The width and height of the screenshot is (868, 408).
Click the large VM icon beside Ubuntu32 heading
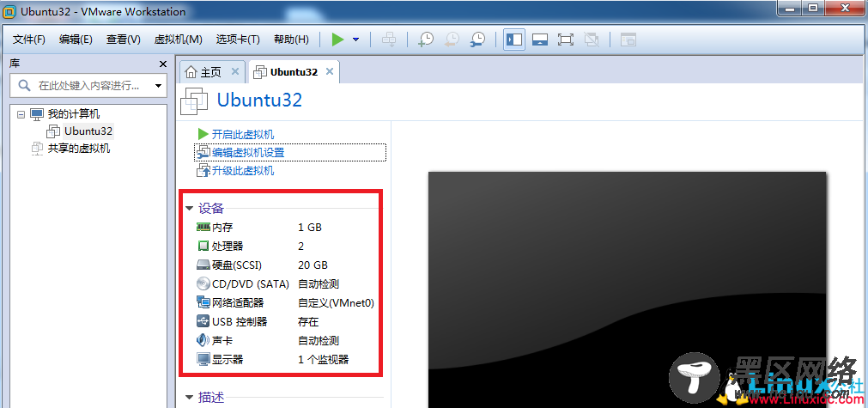195,100
